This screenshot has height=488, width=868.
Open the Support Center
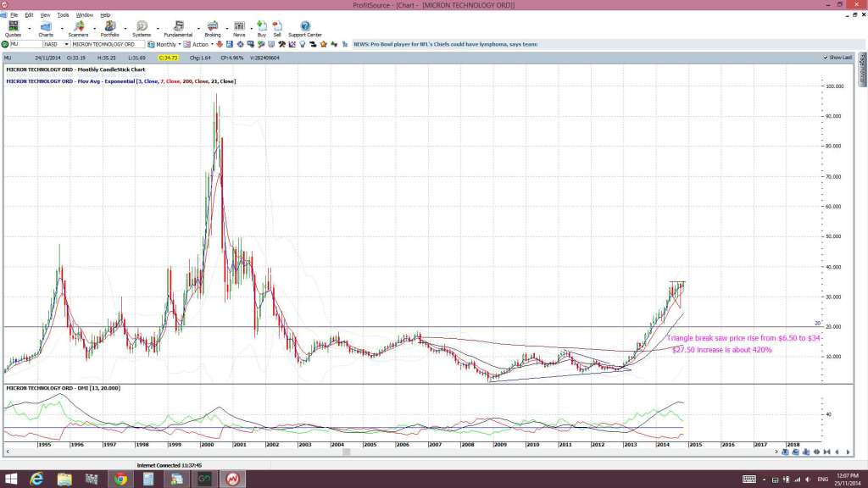[305, 29]
